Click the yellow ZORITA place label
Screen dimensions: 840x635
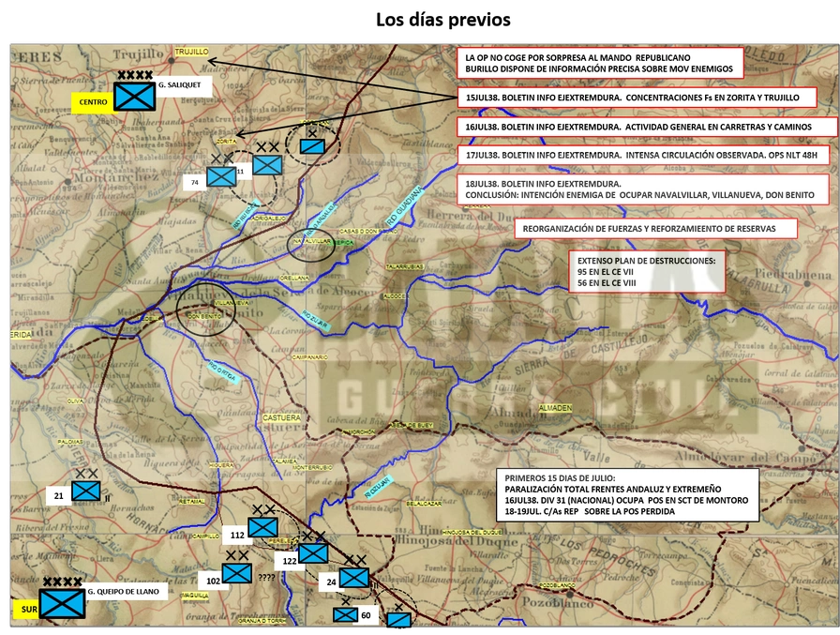(x=226, y=142)
